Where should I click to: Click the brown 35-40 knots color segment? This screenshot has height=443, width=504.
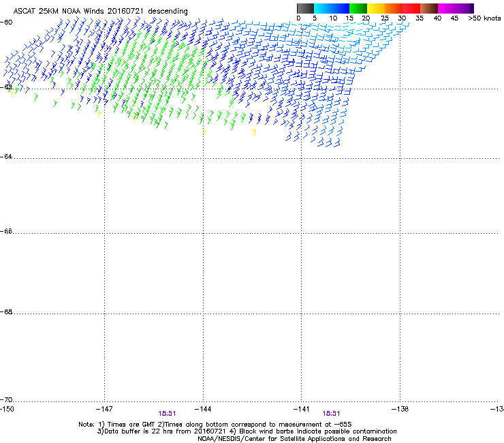(x=429, y=8)
